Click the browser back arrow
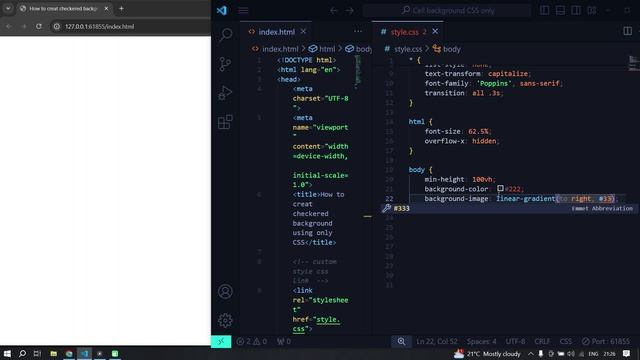Image resolution: width=640 pixels, height=360 pixels. coord(9,26)
